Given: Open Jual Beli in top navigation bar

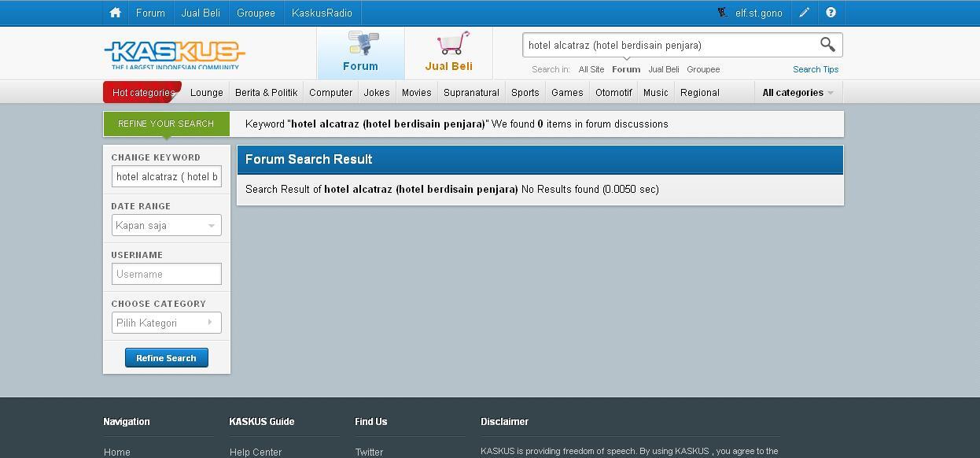Looking at the screenshot, I should [x=201, y=13].
